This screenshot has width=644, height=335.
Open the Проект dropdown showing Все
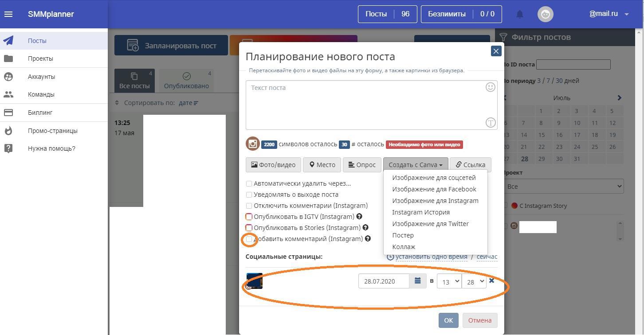[563, 186]
